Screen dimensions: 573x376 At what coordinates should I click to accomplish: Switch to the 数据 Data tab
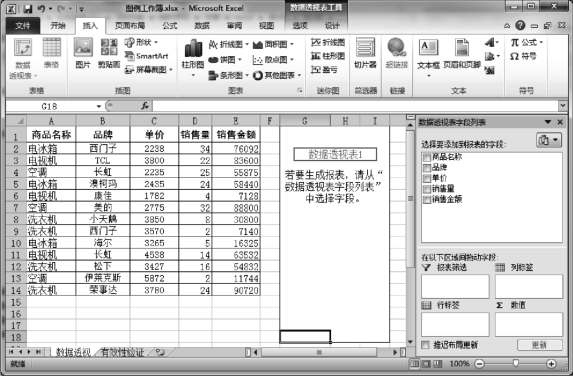click(x=202, y=26)
